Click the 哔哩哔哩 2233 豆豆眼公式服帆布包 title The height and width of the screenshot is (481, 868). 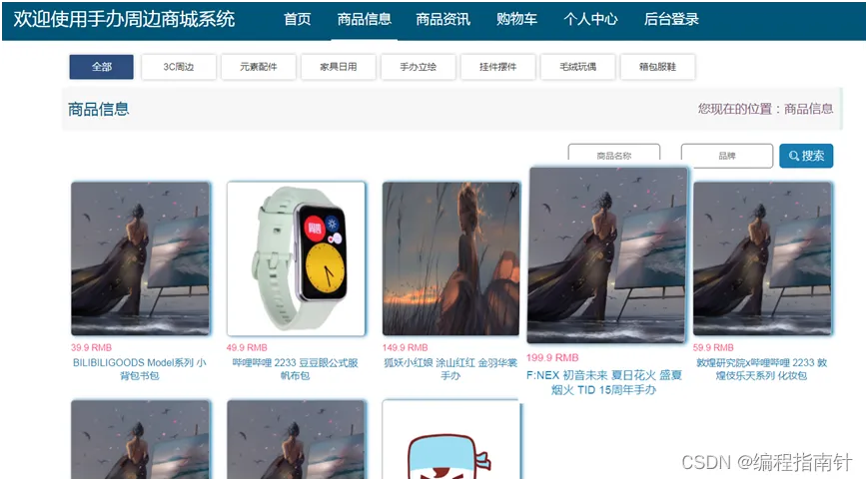295,369
